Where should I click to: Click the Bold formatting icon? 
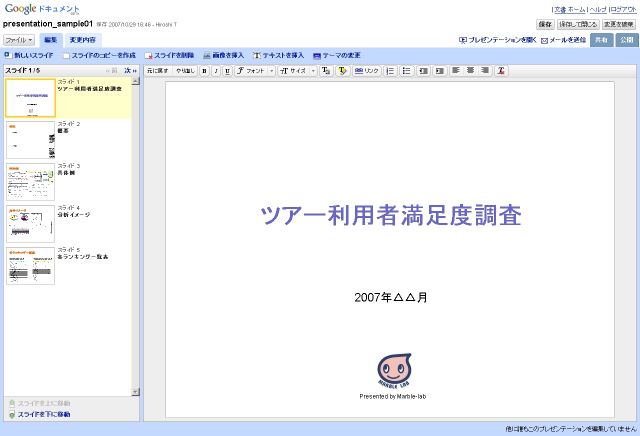(205, 71)
